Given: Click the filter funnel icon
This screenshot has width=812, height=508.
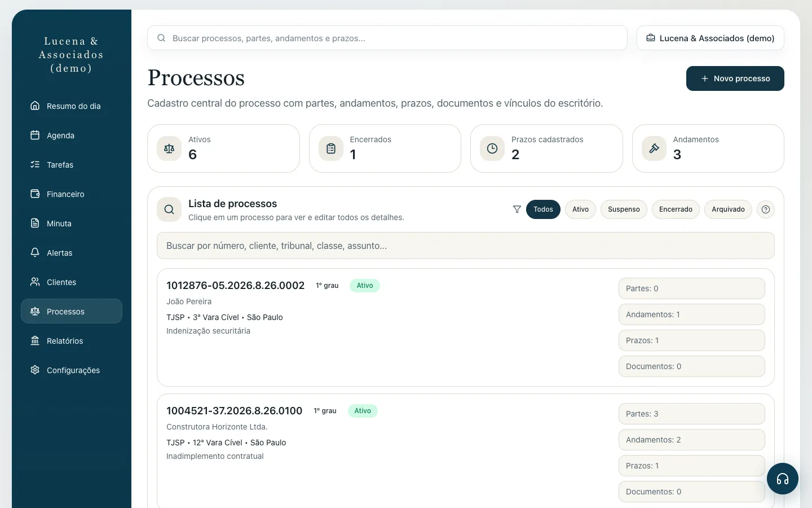Looking at the screenshot, I should pyautogui.click(x=517, y=209).
